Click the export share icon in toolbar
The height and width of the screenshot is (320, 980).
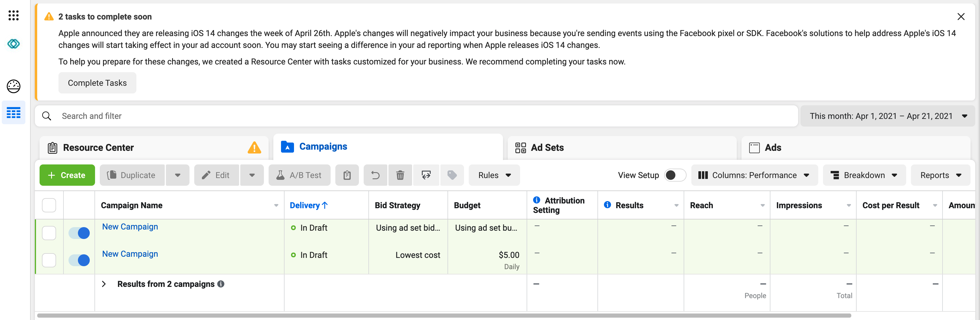[x=426, y=175]
